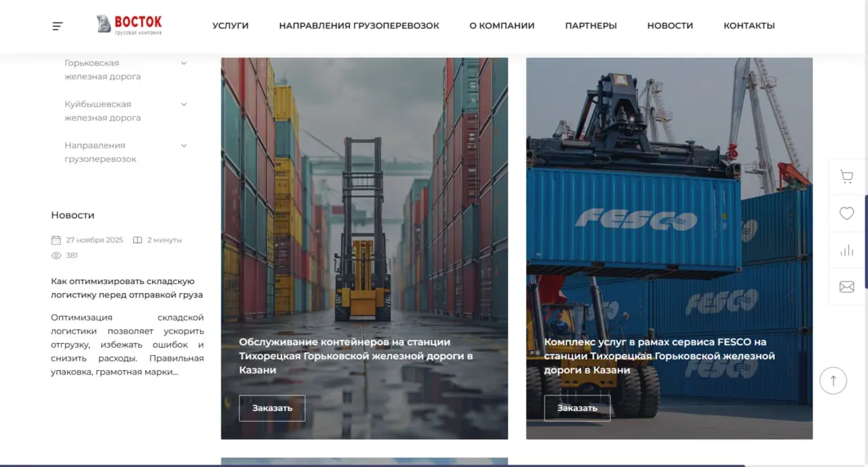This screenshot has height=467, width=868.
Task: Click the scroll-to-top arrow button
Action: (833, 380)
